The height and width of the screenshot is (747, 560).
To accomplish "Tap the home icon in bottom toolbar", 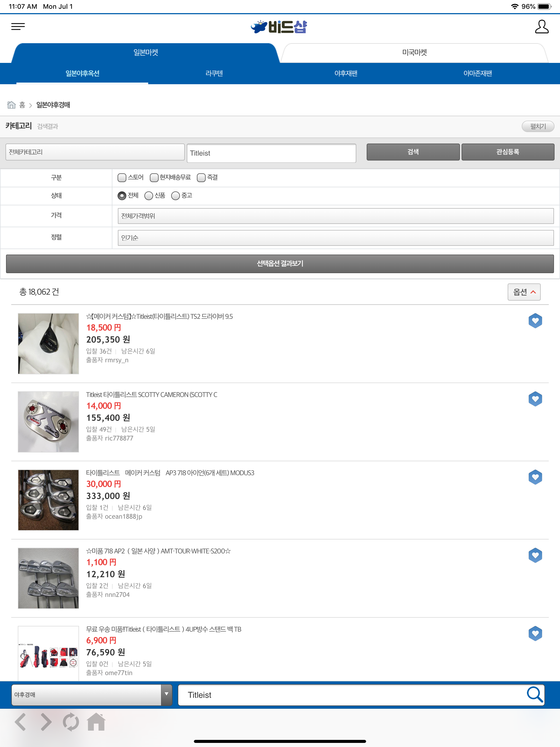I will [96, 722].
